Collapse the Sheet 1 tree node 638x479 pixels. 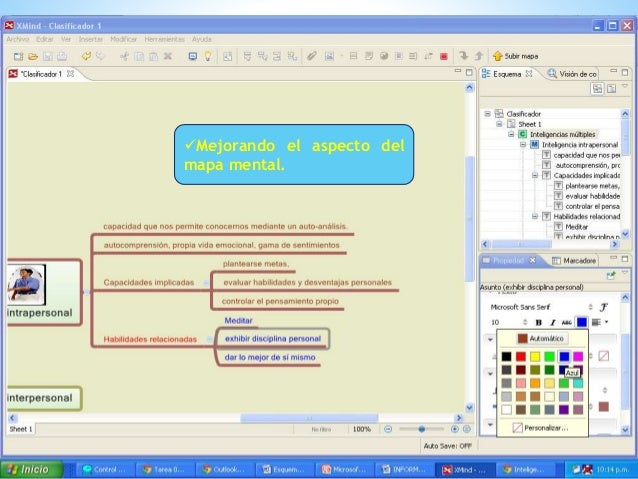pyautogui.click(x=499, y=124)
